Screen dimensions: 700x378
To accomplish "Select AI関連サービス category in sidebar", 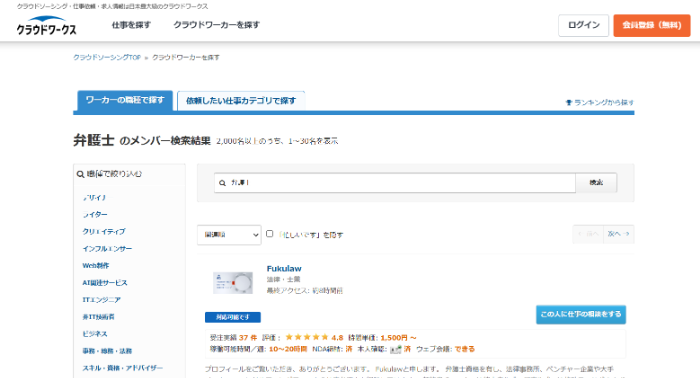I will point(105,283).
